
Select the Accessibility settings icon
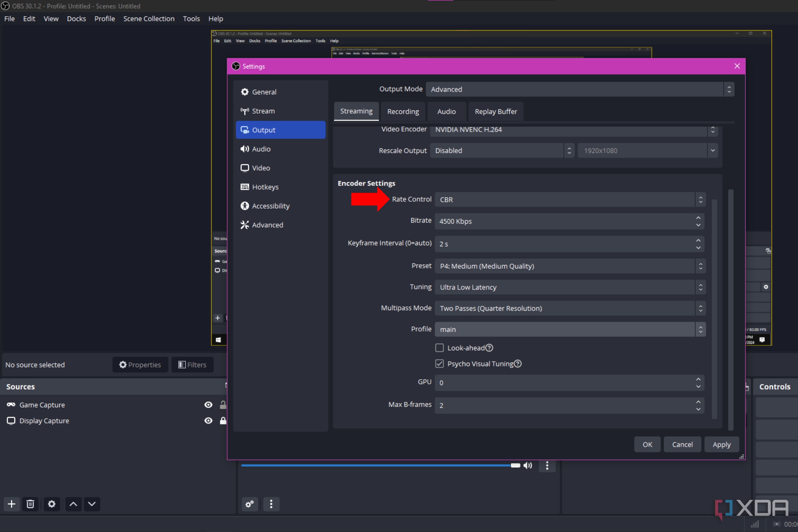[245, 206]
